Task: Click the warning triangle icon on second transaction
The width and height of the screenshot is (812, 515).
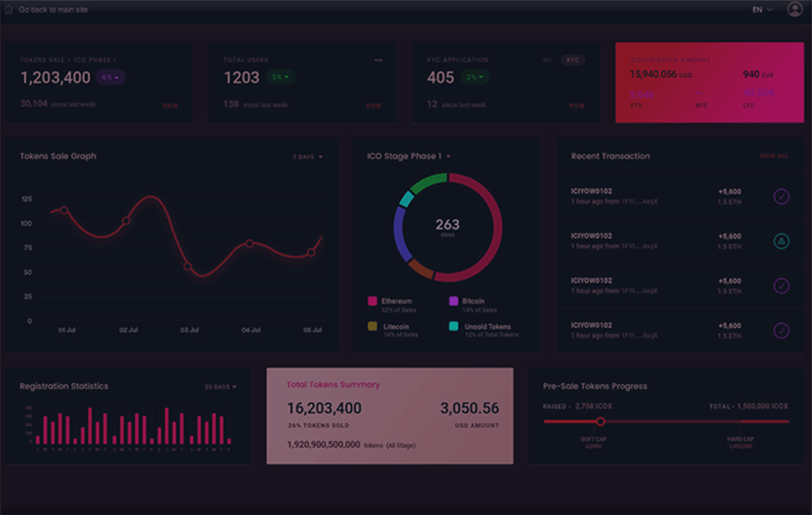Action: coord(781,241)
